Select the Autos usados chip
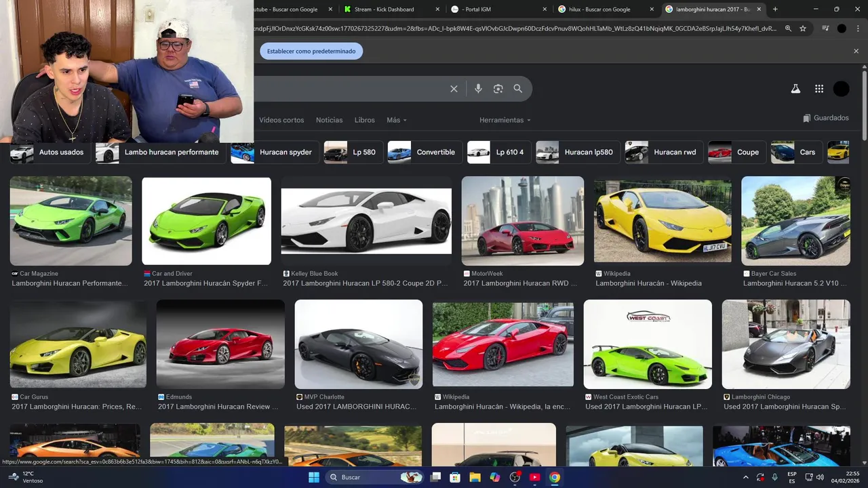This screenshot has height=488, width=868. pyautogui.click(x=50, y=152)
